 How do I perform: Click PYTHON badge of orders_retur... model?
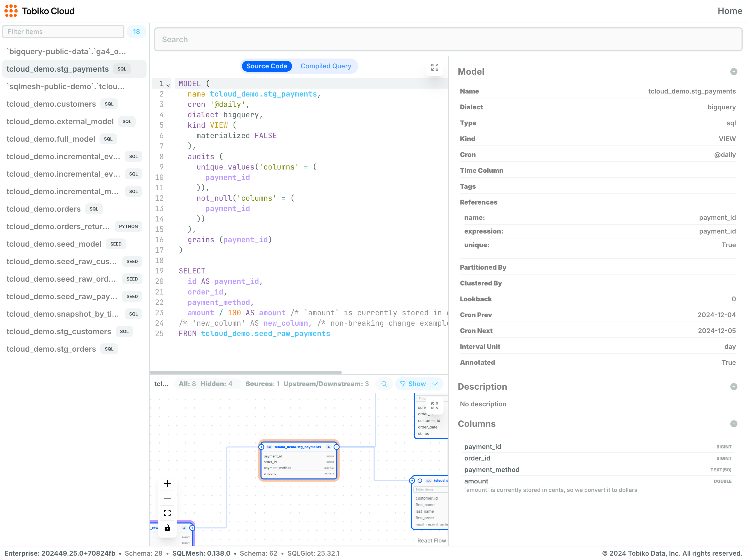[x=128, y=226]
